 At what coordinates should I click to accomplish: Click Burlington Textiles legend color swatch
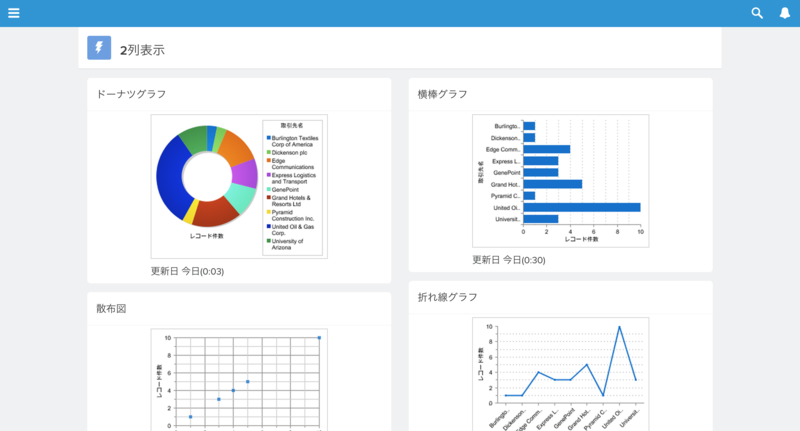(269, 138)
